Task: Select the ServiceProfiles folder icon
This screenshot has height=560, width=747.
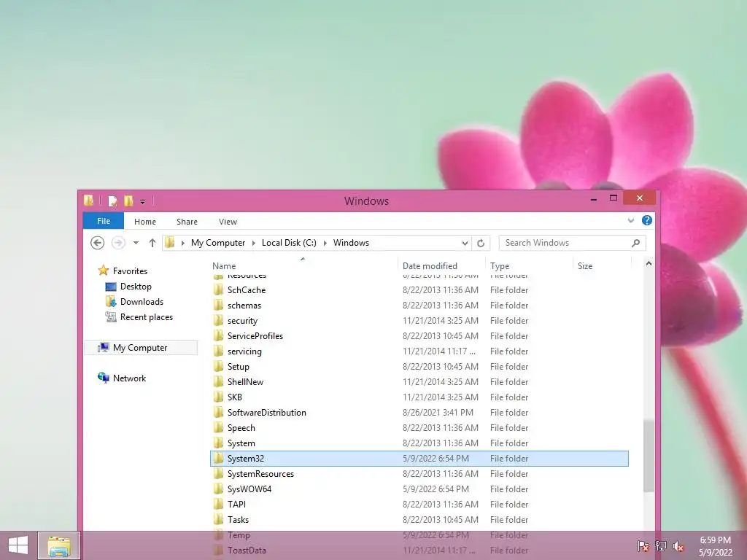Action: point(218,335)
